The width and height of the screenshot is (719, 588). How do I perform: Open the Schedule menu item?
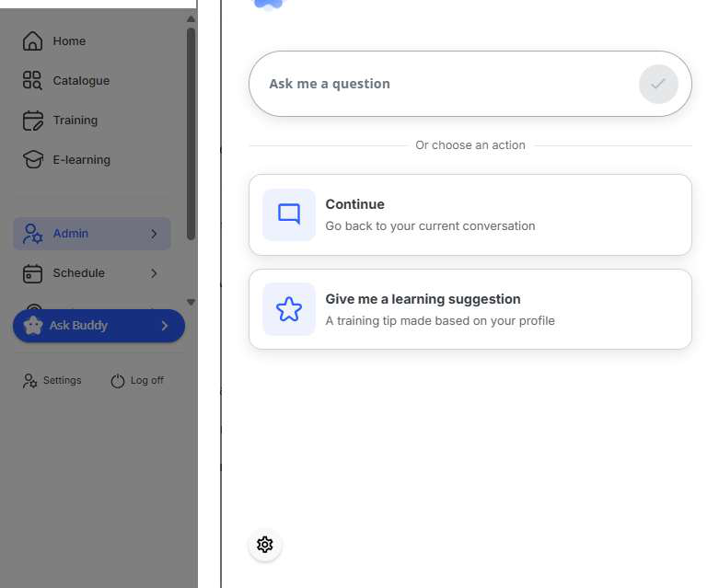click(x=92, y=273)
